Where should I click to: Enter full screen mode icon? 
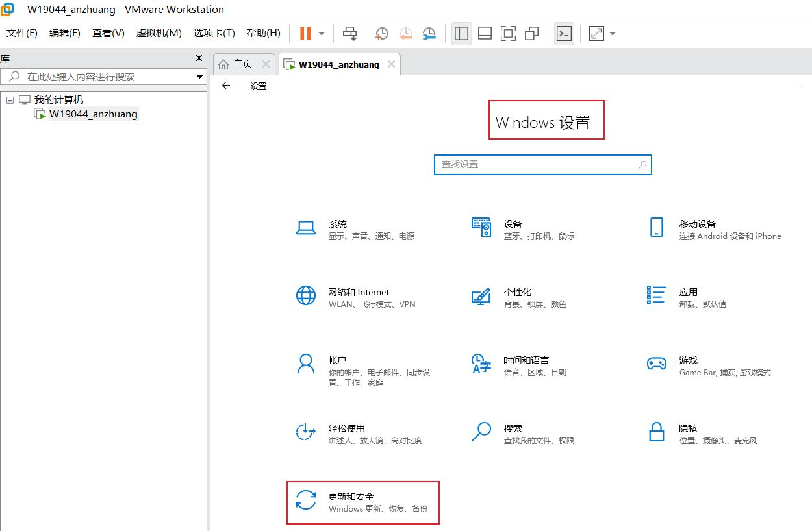click(x=508, y=33)
